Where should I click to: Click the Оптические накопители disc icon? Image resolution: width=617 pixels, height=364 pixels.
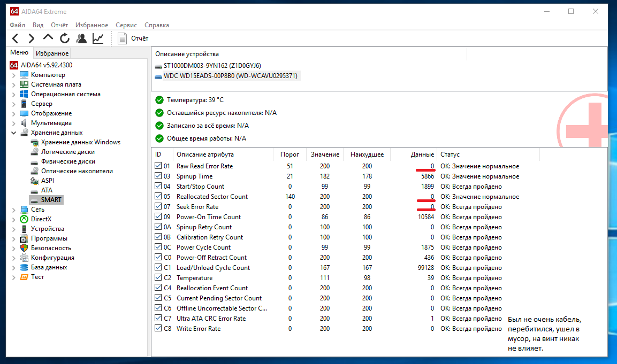click(34, 171)
